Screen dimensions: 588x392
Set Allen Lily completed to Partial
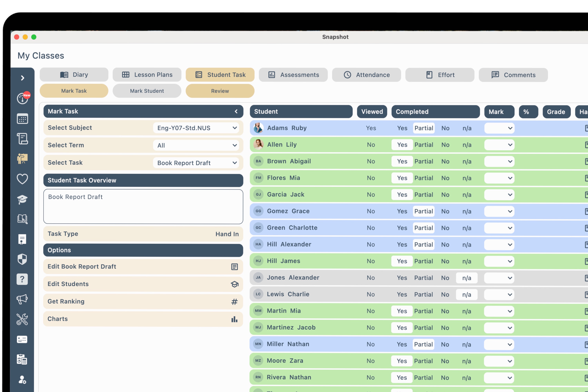point(424,145)
